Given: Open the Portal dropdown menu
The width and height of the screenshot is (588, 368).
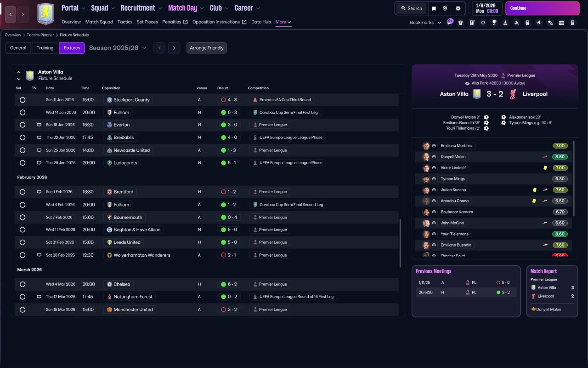Looking at the screenshot, I should coord(73,8).
